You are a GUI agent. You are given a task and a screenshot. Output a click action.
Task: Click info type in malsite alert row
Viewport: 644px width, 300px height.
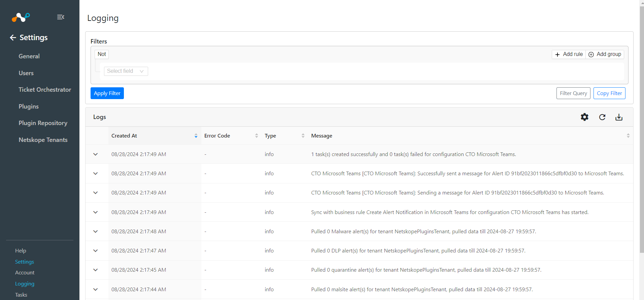(269, 290)
